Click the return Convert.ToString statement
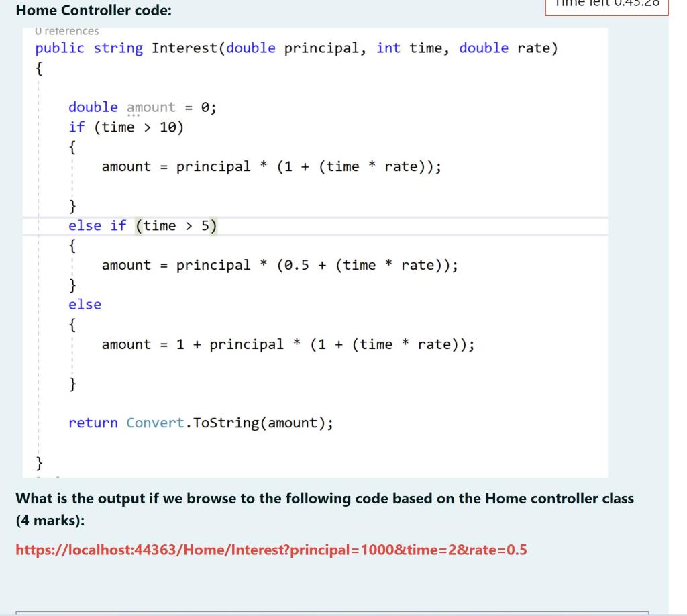The width and height of the screenshot is (687, 616). point(201,423)
